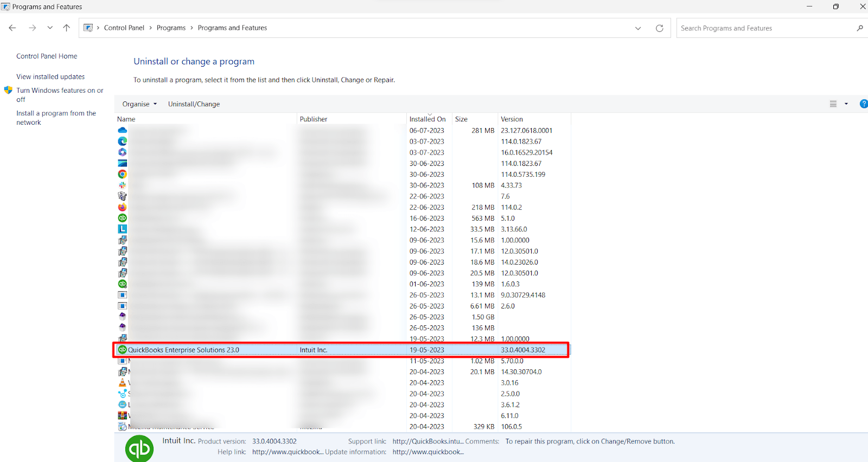Click the Control Panel icon in the address bar
The width and height of the screenshot is (868, 462).
88,28
